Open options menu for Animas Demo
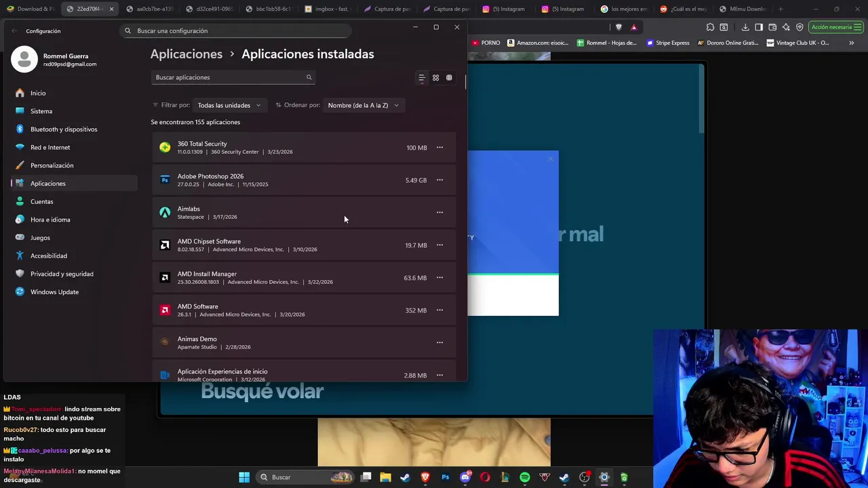868x488 pixels. [439, 343]
